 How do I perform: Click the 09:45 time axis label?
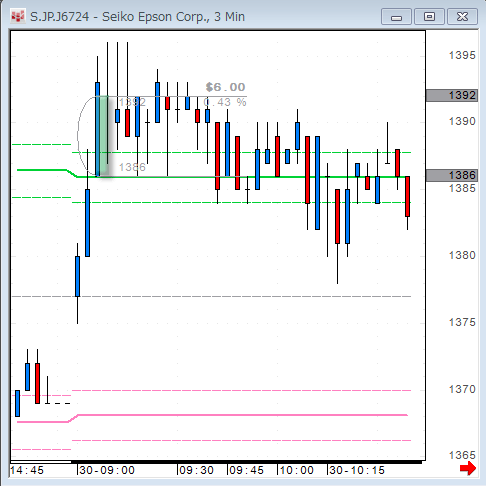[x=246, y=470]
